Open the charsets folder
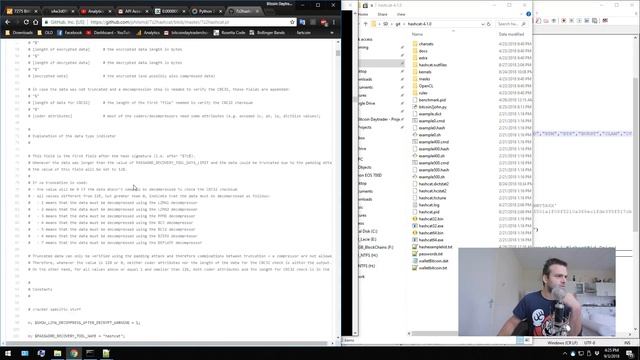 pyautogui.click(x=426, y=44)
